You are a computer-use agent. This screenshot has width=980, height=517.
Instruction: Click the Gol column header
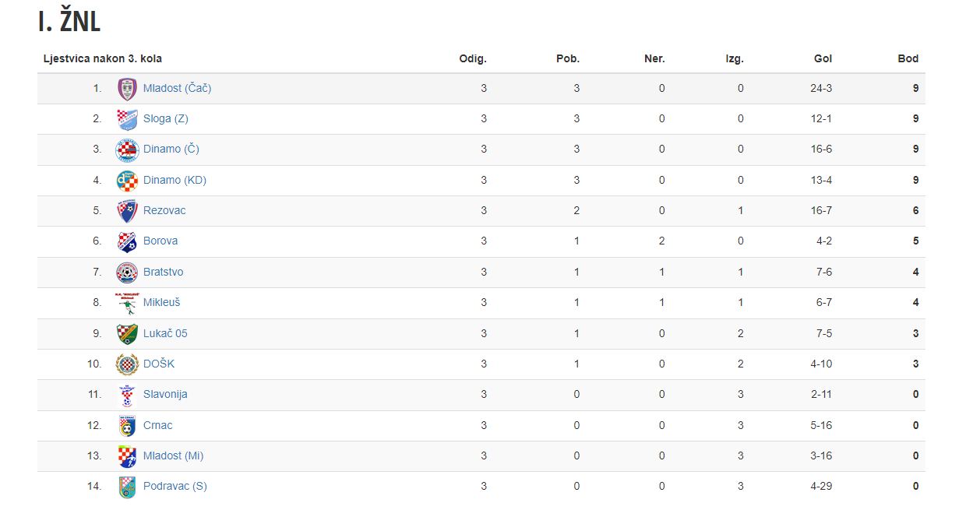(x=823, y=58)
